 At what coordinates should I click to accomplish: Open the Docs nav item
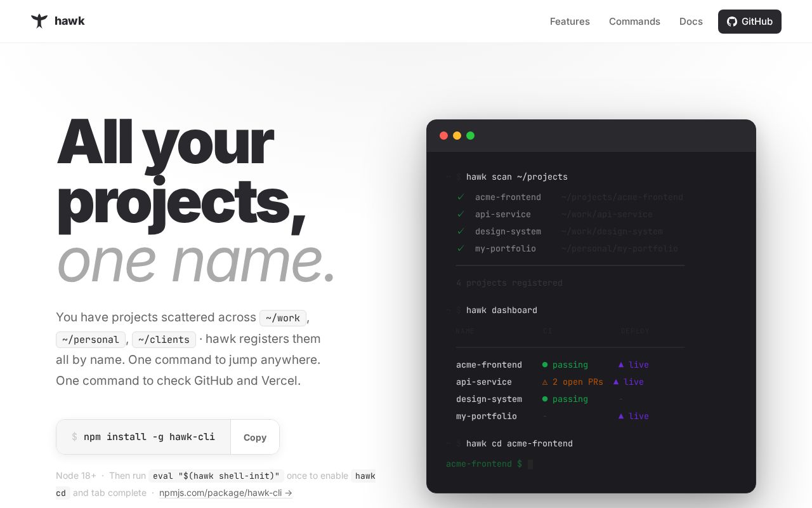pyautogui.click(x=691, y=22)
